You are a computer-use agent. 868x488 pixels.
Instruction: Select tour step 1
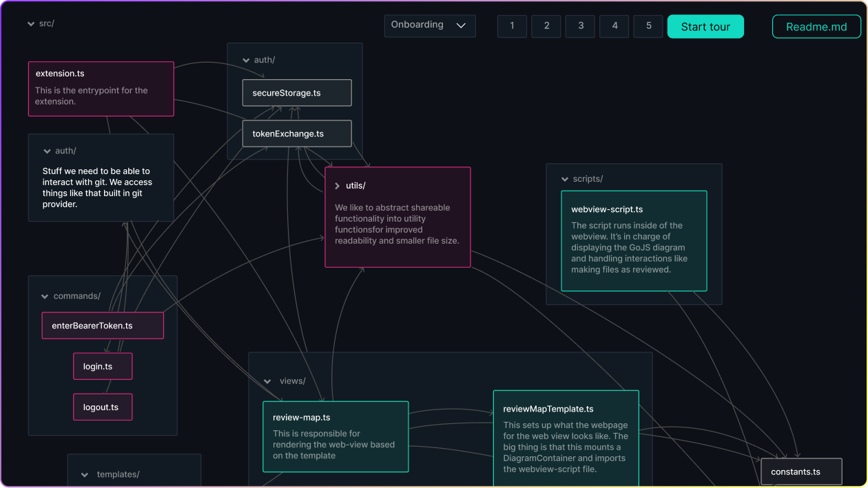point(512,25)
